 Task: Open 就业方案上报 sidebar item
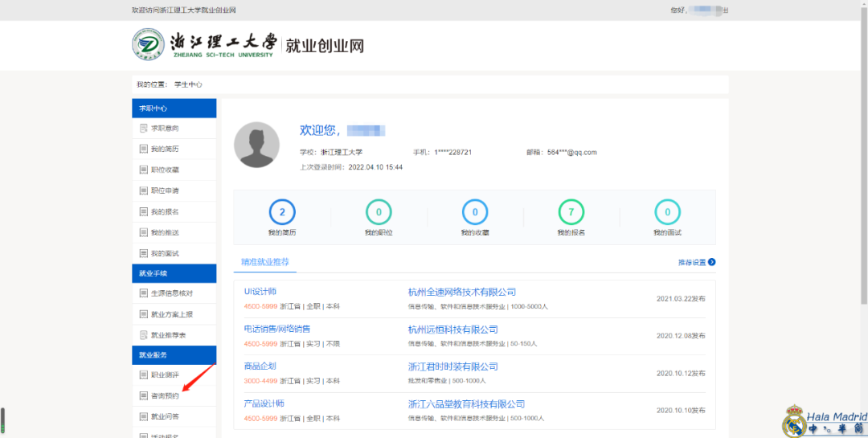coord(171,314)
